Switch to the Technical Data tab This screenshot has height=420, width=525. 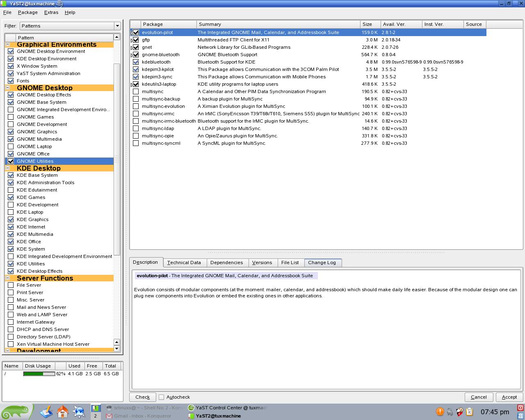(x=184, y=262)
